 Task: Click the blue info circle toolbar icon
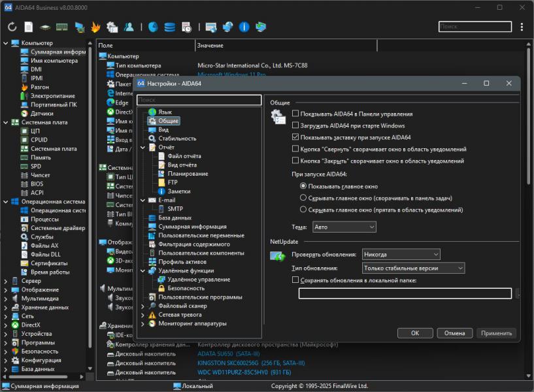coord(244,27)
